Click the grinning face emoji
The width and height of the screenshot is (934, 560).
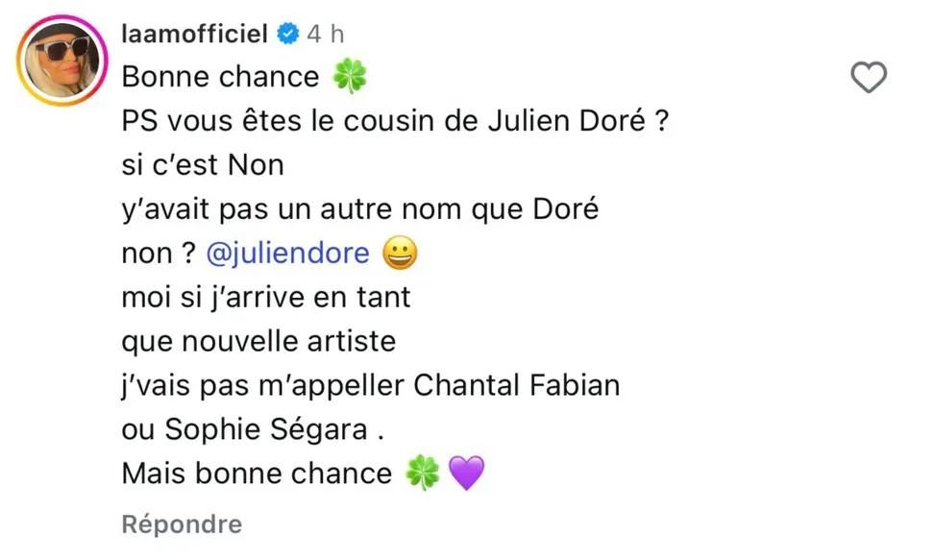point(400,254)
